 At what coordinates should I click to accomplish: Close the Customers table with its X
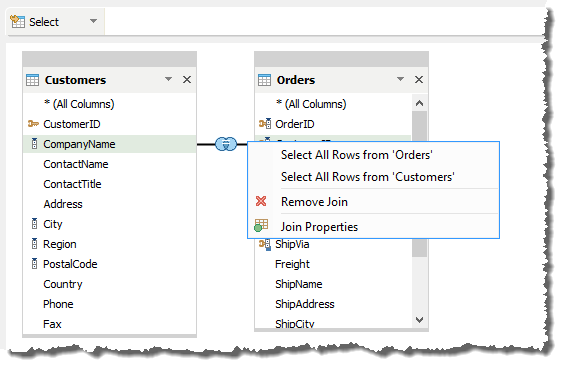[x=187, y=79]
